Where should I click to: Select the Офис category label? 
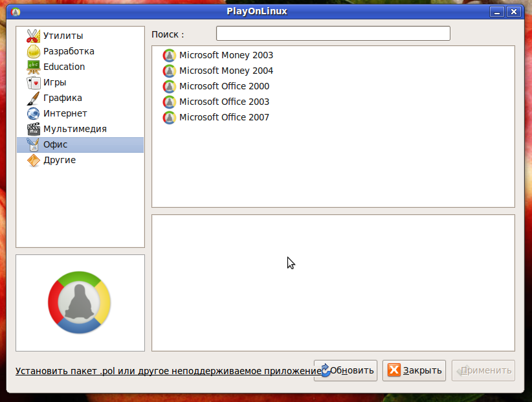pyautogui.click(x=56, y=144)
